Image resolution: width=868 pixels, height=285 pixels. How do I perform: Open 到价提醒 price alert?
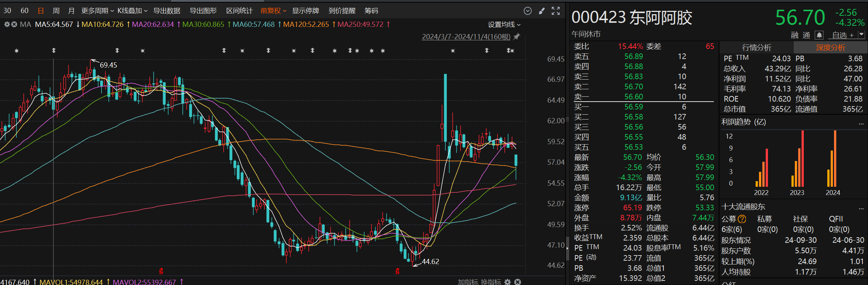click(x=342, y=11)
